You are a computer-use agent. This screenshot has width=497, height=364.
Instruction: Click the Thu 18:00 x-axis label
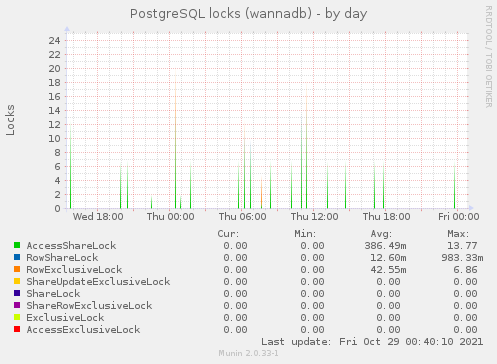(386, 217)
